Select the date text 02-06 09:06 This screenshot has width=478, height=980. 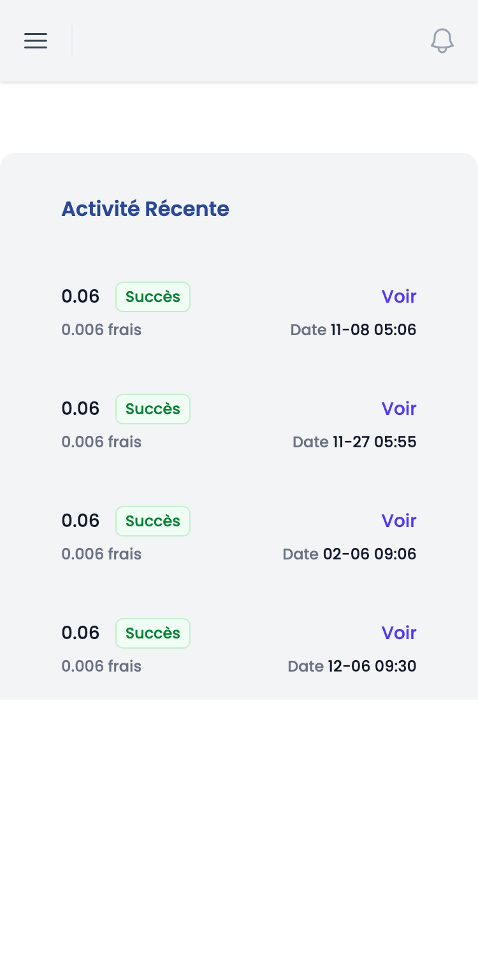coord(370,554)
